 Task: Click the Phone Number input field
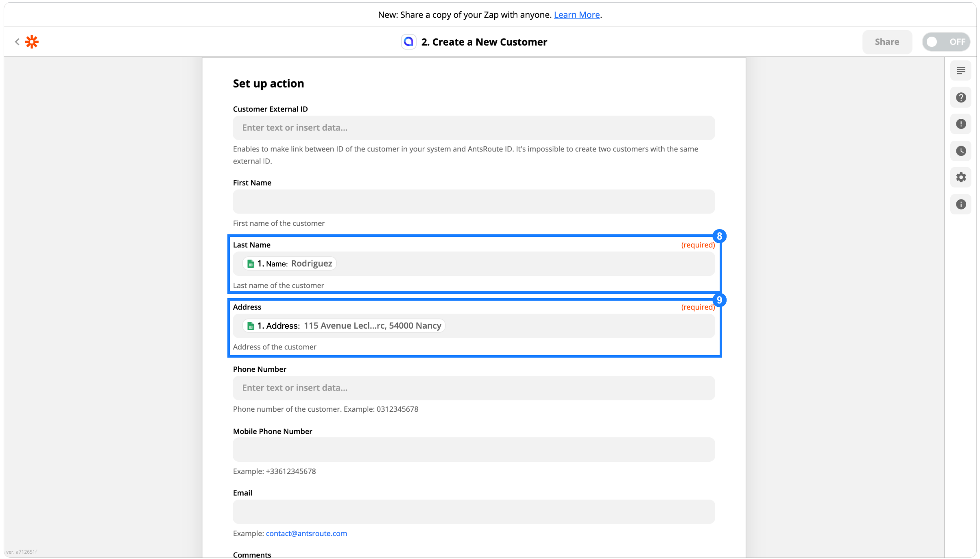pyautogui.click(x=474, y=388)
